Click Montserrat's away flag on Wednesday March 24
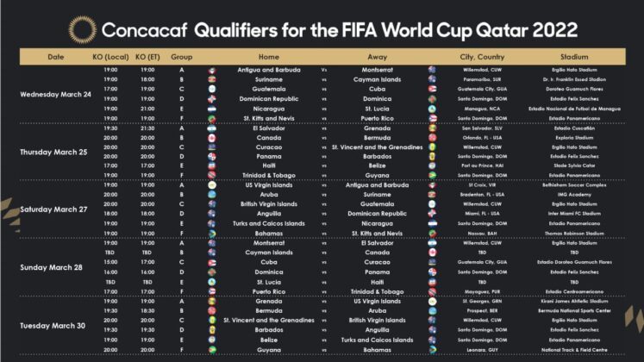644x362 pixels. (431, 68)
